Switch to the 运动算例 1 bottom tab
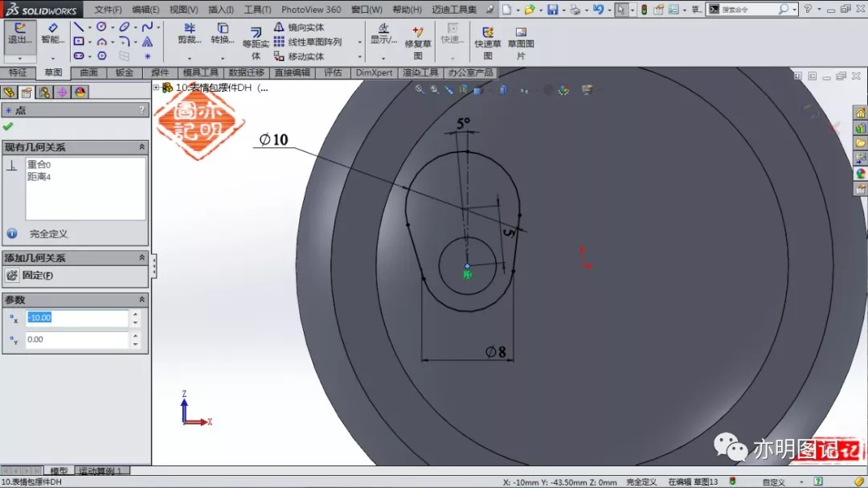This screenshot has width=868, height=488. point(101,471)
